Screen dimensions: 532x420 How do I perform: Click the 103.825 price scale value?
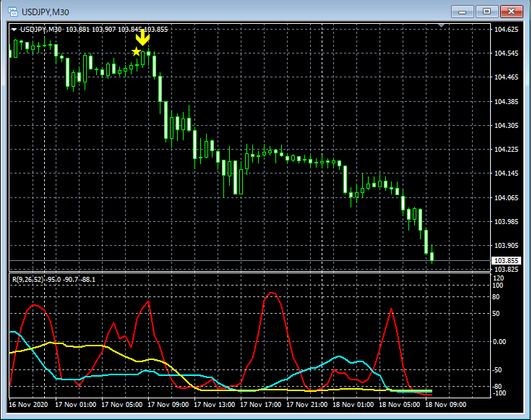pyautogui.click(x=506, y=270)
